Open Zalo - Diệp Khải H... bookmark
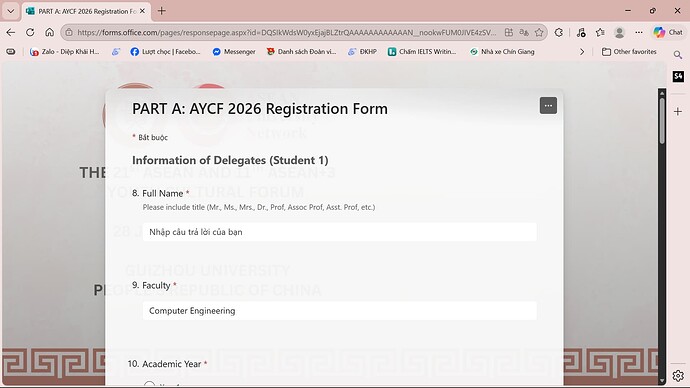This screenshot has width=690, height=388. pos(64,51)
